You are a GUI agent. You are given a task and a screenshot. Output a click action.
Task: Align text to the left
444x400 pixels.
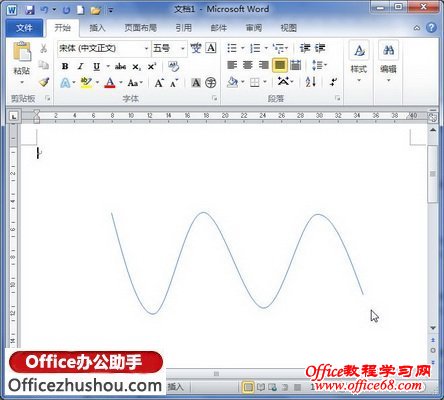click(x=232, y=65)
